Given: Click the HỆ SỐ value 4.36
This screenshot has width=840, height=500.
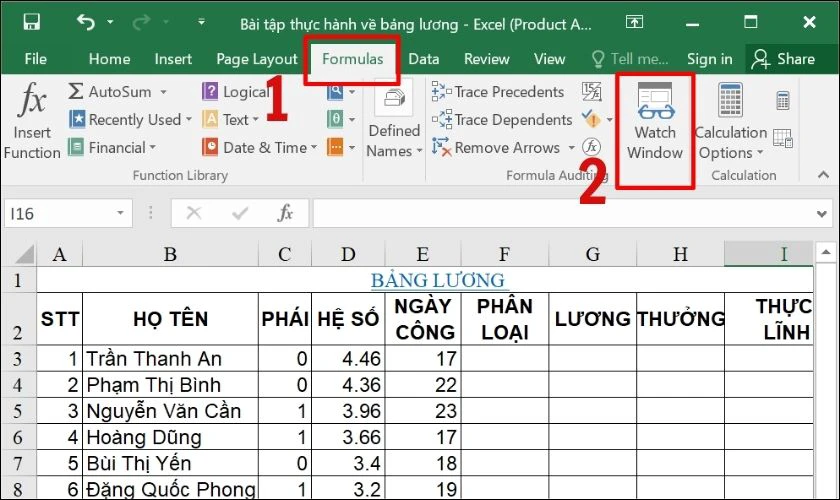Looking at the screenshot, I should (x=348, y=385).
